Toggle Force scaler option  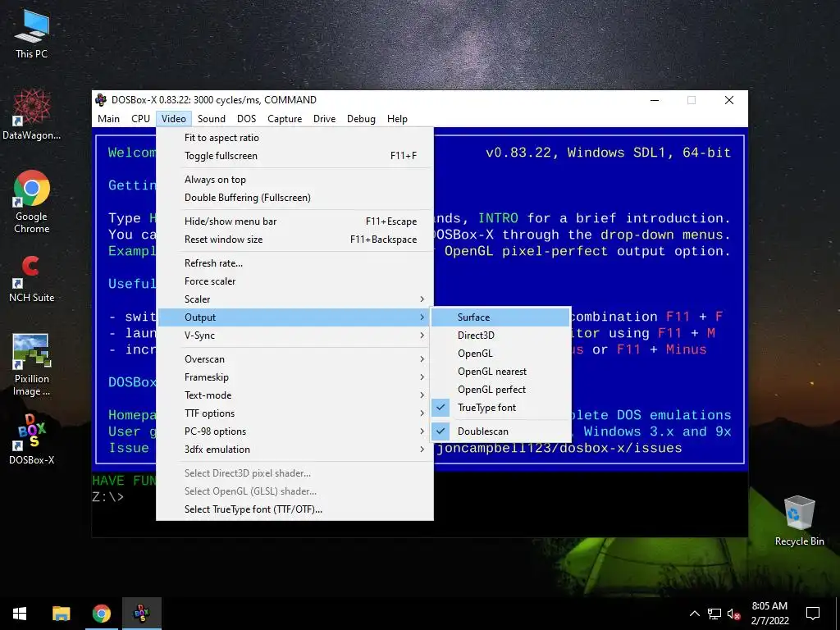point(294,281)
